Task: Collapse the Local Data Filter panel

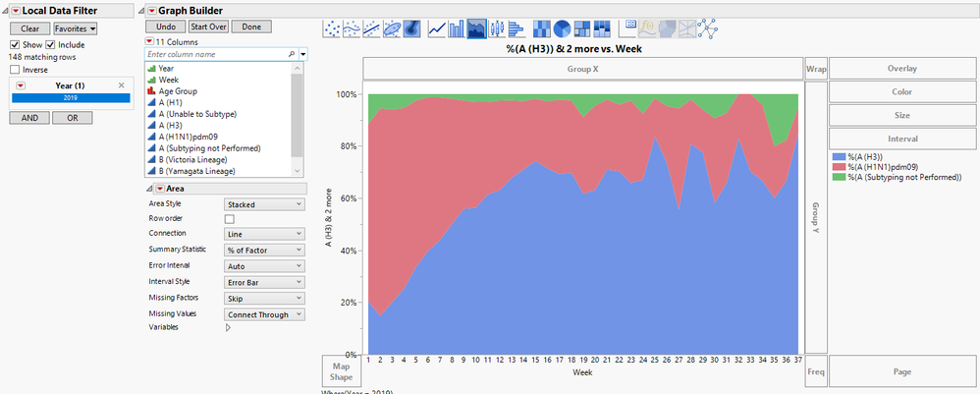Action: click(x=6, y=11)
